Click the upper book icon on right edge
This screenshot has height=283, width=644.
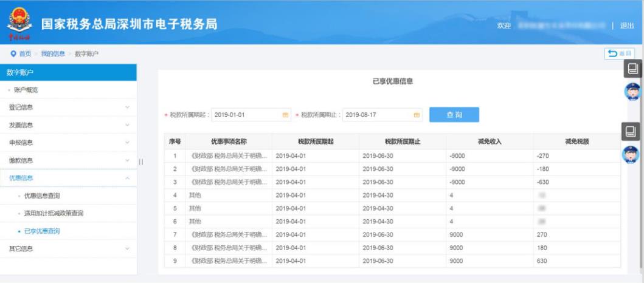(x=632, y=70)
